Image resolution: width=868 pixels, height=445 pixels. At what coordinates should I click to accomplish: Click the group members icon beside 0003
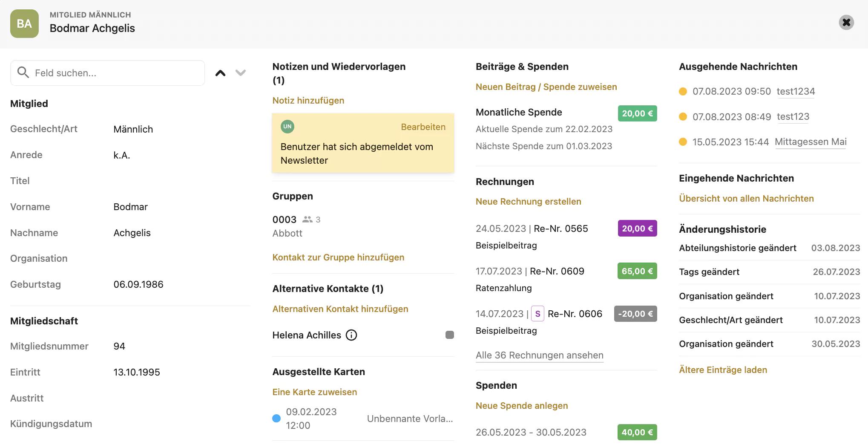coord(307,220)
